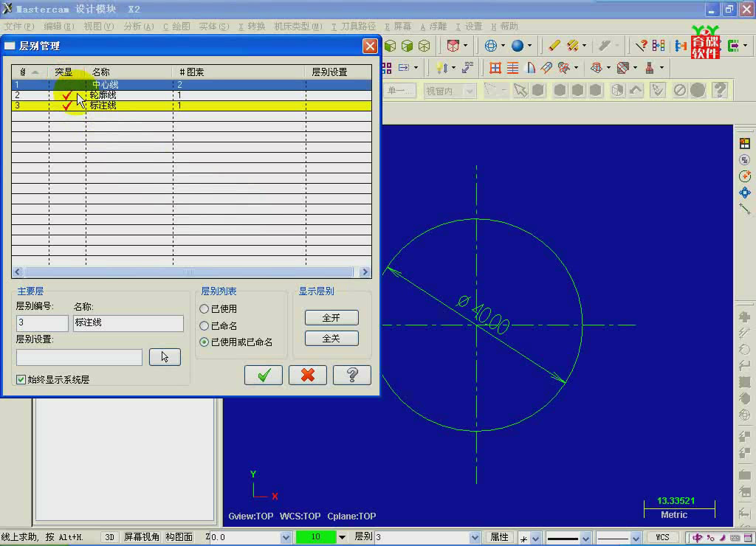Screen dimensions: 756x546
Task: Click the grayed selection arrow cursor icon
Action: coord(520,90)
